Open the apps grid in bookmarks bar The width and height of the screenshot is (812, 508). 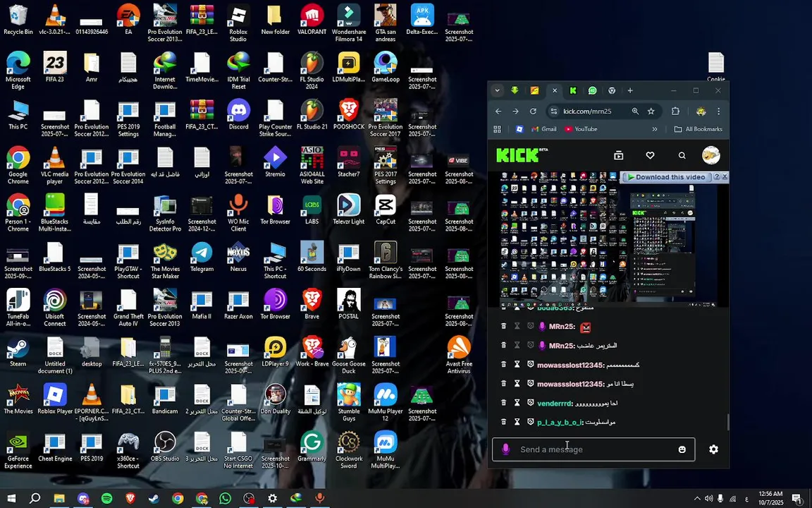coord(498,130)
